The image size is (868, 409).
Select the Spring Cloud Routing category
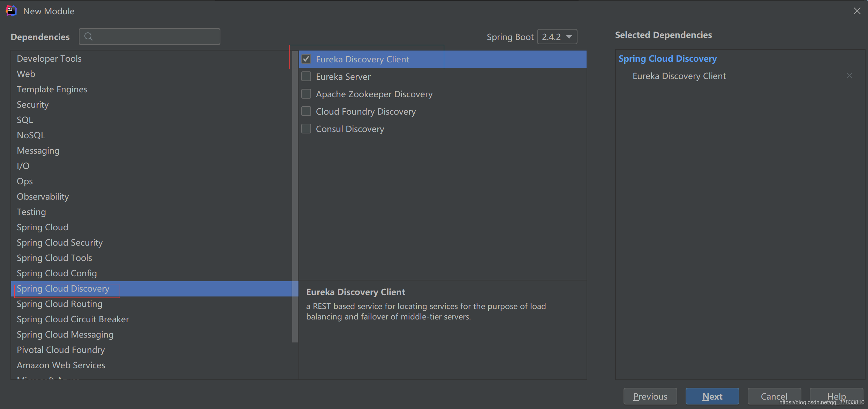tap(60, 304)
